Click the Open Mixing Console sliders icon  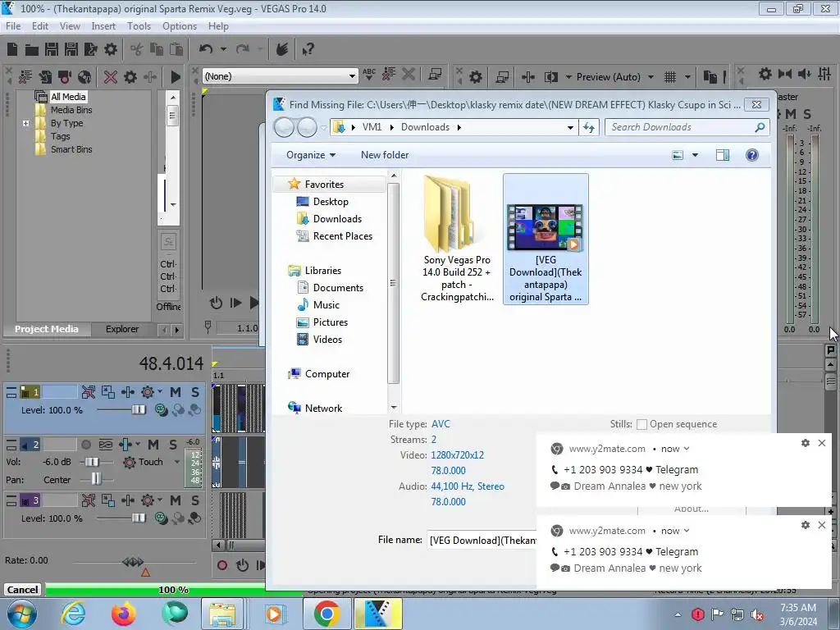pyautogui.click(x=824, y=74)
